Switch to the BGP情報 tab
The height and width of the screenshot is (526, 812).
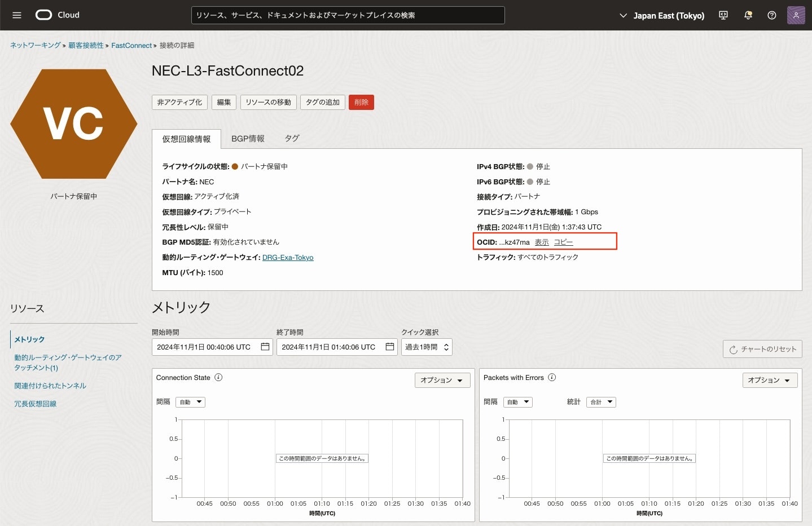248,139
